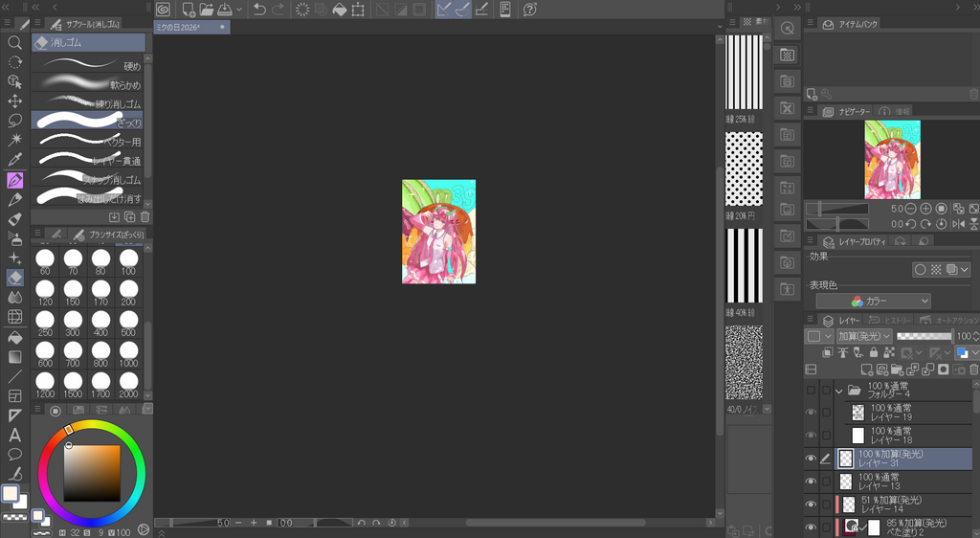Open Clip Studio support help icon

point(530,10)
